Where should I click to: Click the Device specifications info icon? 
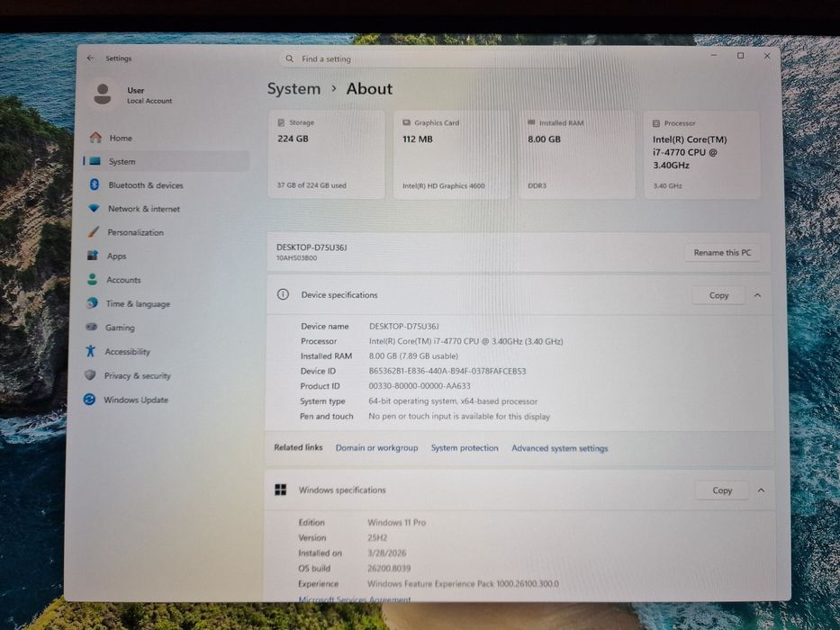pos(283,294)
